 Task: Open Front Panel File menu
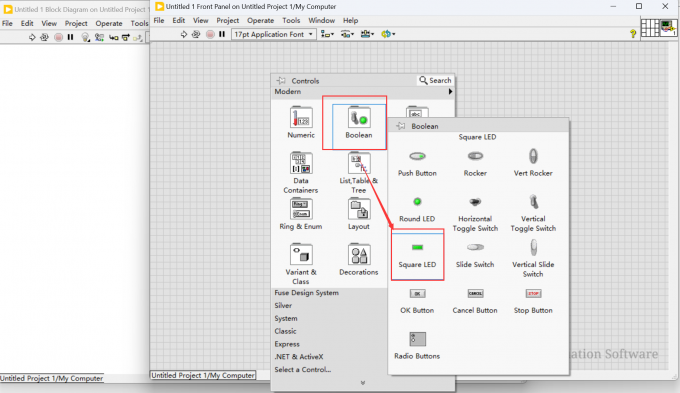(159, 20)
